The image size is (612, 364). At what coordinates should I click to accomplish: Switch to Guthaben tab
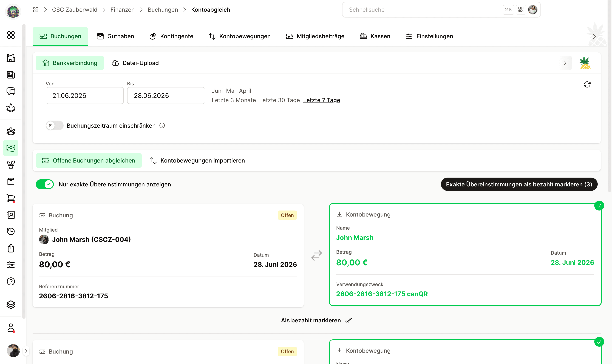pyautogui.click(x=115, y=36)
